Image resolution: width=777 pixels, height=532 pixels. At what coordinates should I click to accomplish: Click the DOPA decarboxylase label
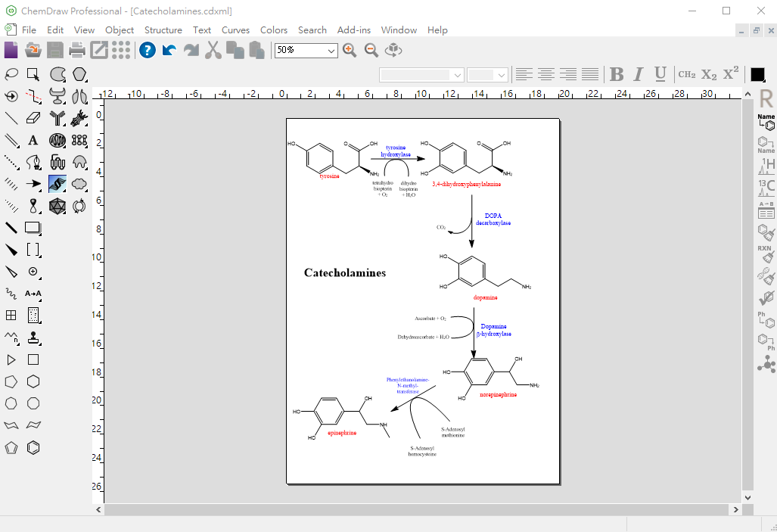pos(493,219)
